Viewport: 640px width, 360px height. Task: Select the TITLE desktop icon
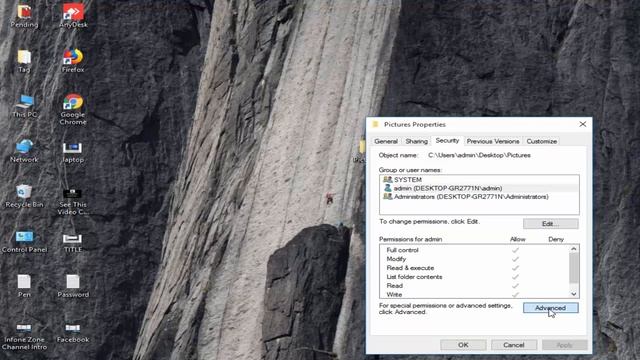coord(73,242)
